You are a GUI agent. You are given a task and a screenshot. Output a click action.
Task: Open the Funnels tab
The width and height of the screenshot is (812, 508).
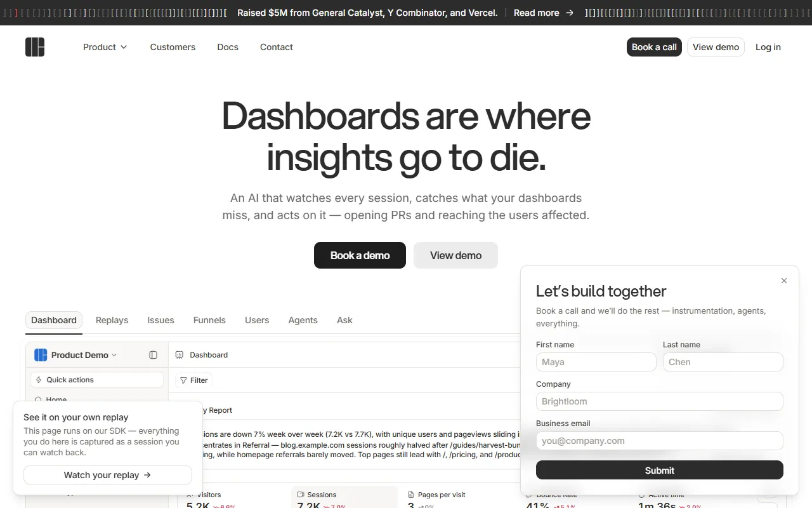tap(209, 320)
